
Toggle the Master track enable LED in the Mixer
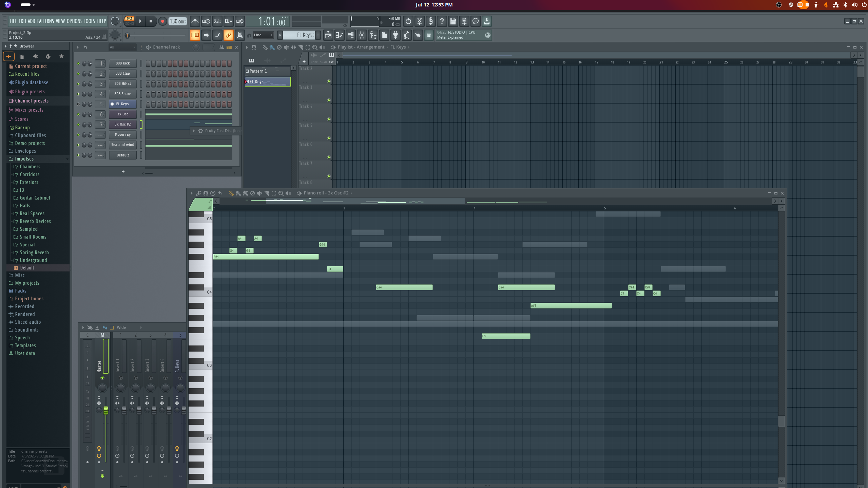coord(102,378)
